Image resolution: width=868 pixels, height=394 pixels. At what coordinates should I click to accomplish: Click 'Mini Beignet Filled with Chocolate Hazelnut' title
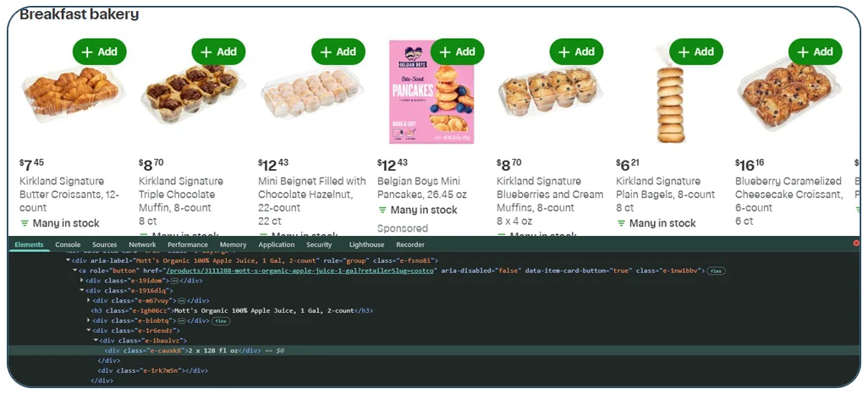(311, 194)
